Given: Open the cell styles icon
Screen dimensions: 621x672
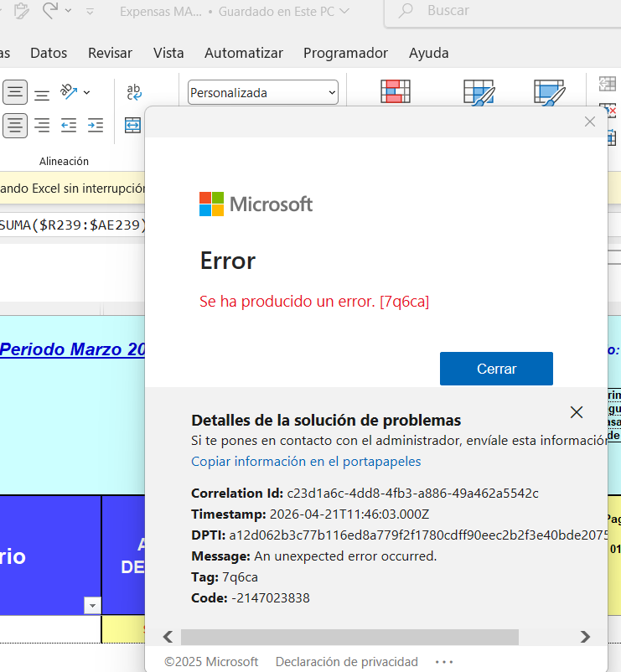Looking at the screenshot, I should (x=550, y=91).
